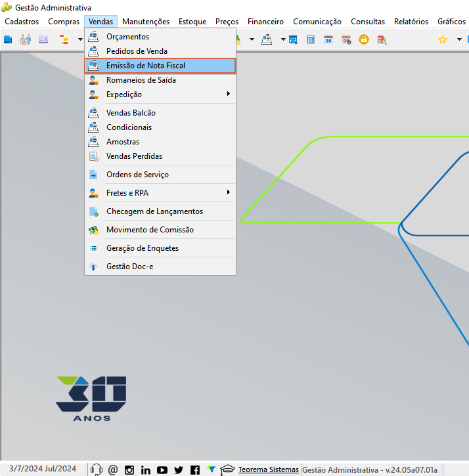Viewport: 469px width, 476px height.
Task: Click the Instagram icon in status bar
Action: pyautogui.click(x=129, y=470)
